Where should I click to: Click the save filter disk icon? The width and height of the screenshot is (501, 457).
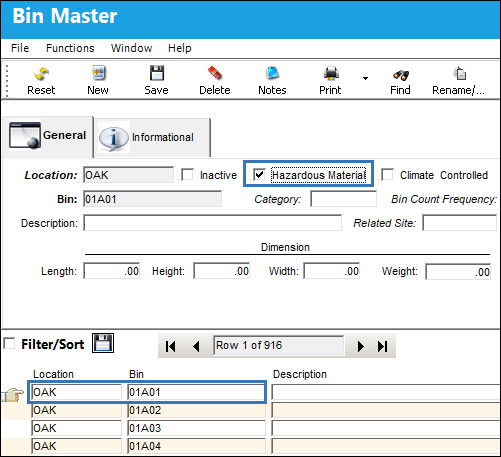[103, 343]
